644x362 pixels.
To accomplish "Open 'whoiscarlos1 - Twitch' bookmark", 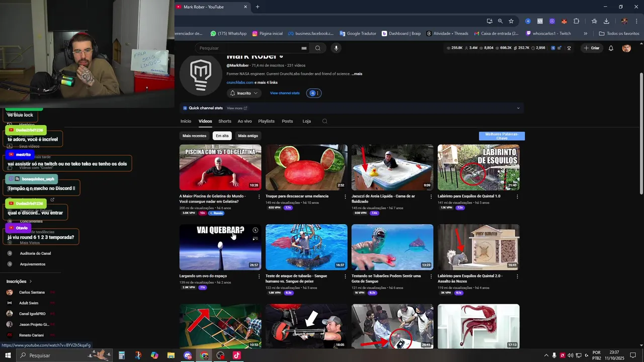I will pos(548,34).
